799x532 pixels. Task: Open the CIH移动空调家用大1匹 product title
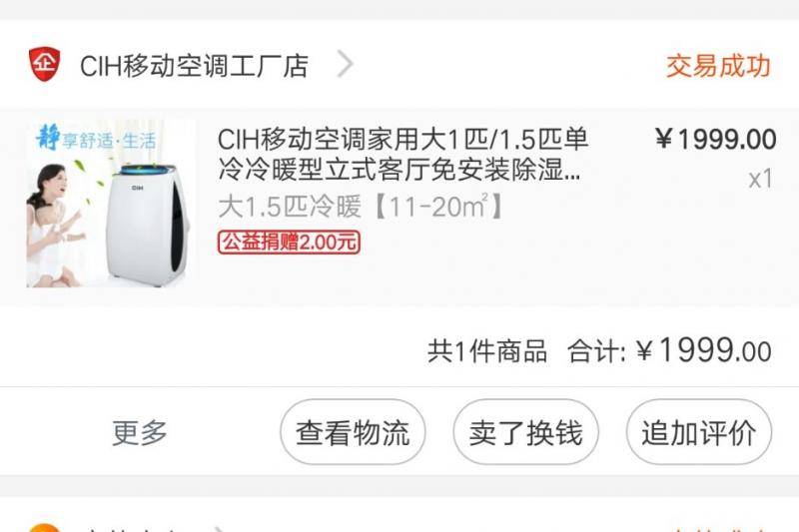(x=403, y=155)
